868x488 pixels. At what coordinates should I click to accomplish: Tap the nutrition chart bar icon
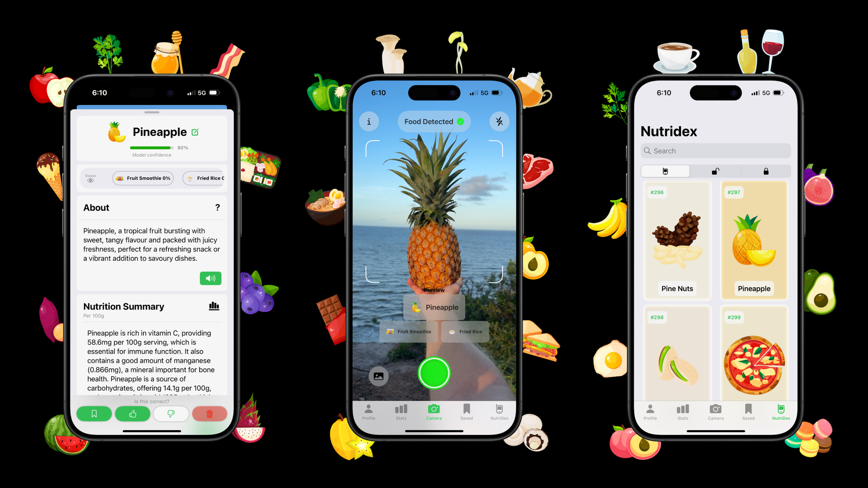pos(214,306)
